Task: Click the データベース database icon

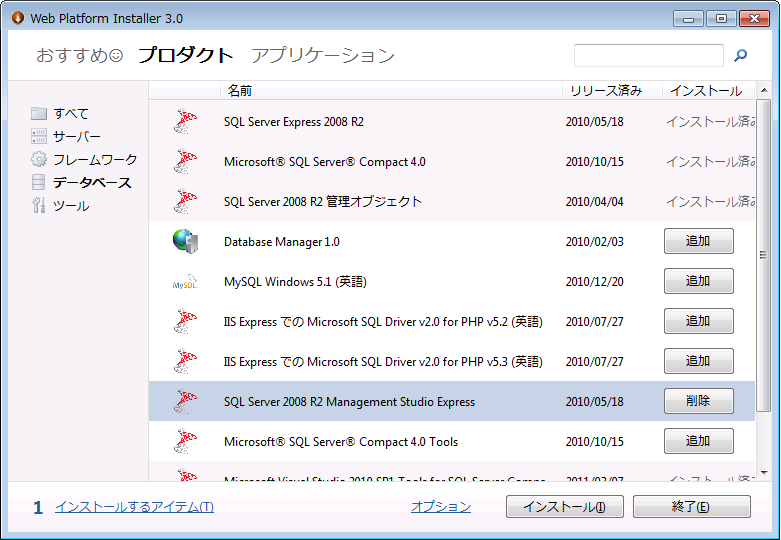Action: coord(39,182)
